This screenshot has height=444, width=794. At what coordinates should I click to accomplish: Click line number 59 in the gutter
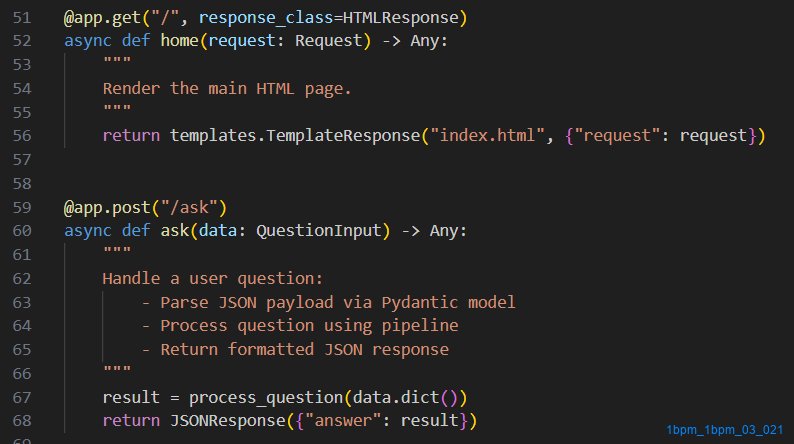[23, 208]
